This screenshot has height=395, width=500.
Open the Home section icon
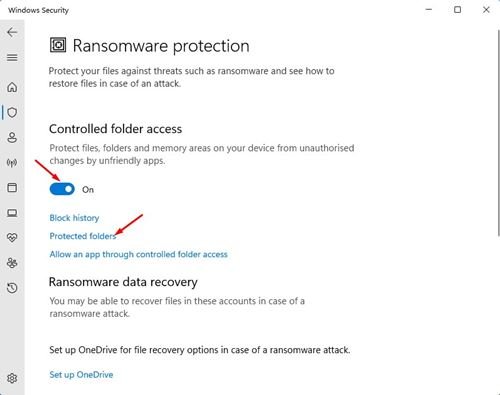pos(12,87)
